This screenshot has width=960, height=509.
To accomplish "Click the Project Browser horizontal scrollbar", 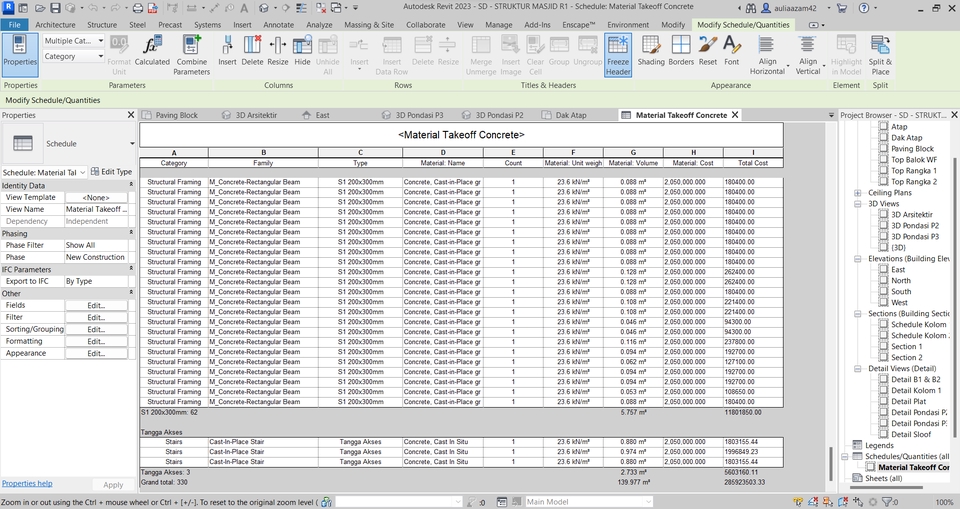I will pyautogui.click(x=884, y=488).
